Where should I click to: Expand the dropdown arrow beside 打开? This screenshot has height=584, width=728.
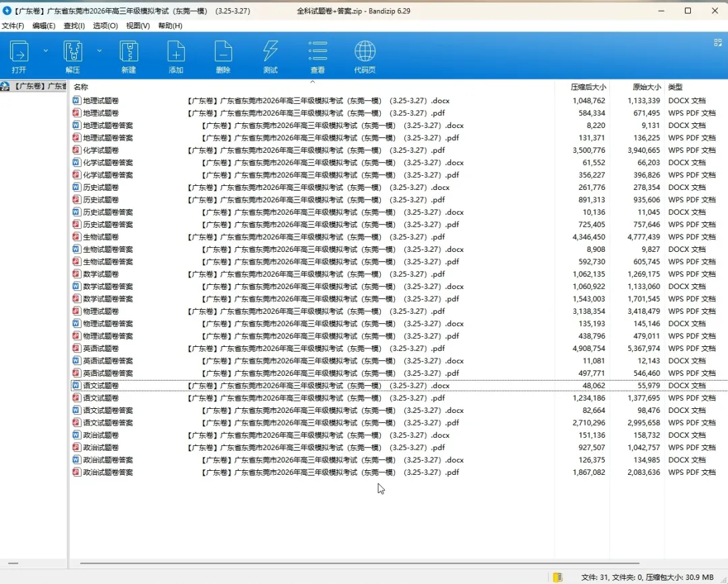pos(46,50)
